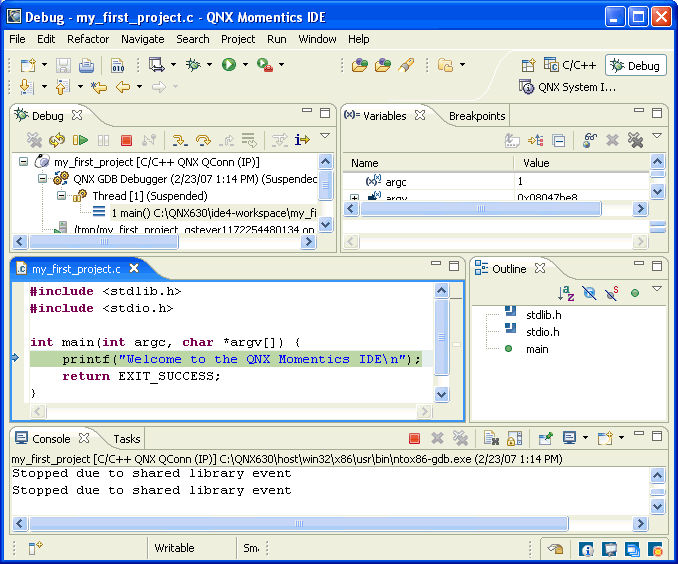This screenshot has height=564, width=678.
Task: Click the Clear Console icon
Action: pyautogui.click(x=489, y=438)
